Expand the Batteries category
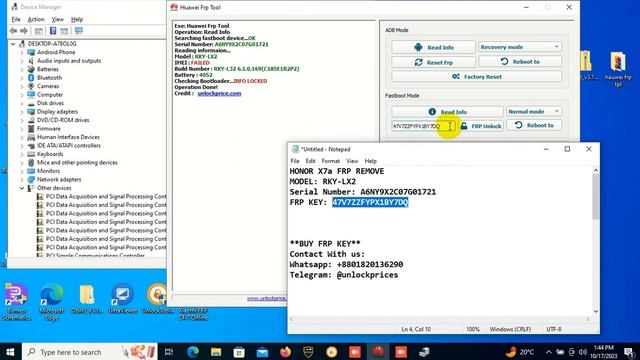This screenshot has width=640, height=360. (x=22, y=69)
